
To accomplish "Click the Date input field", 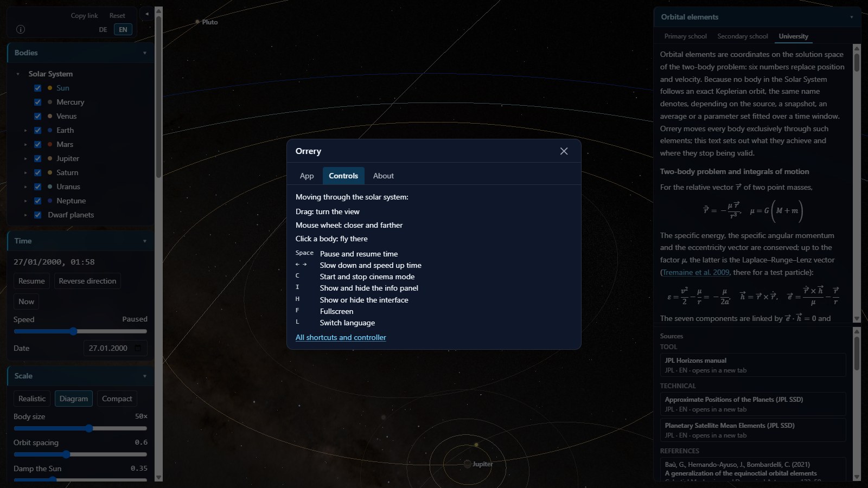I will [x=115, y=348].
